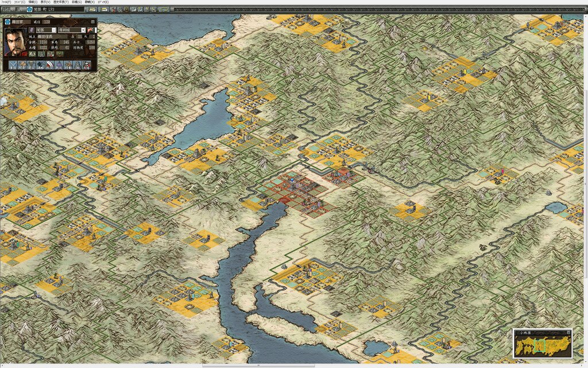Viewport: 588px width, 368px height.
Task: Click the red flag icon beside 清洲城
Action: coord(90,30)
